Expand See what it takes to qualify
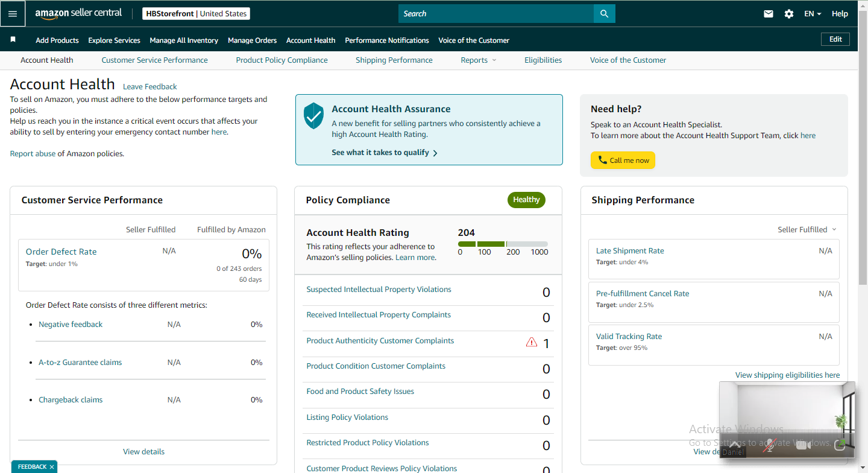 tap(385, 153)
